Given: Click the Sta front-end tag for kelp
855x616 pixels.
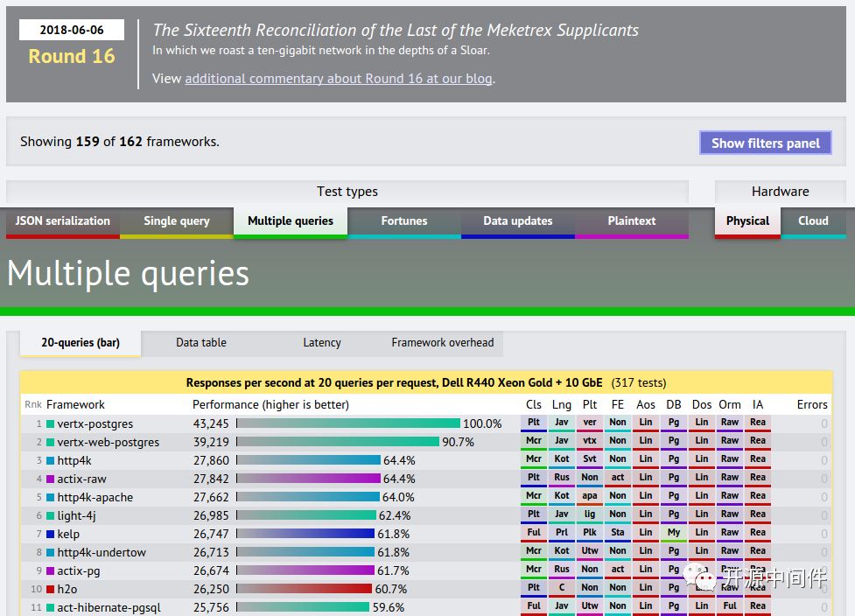Looking at the screenshot, I should [x=618, y=533].
